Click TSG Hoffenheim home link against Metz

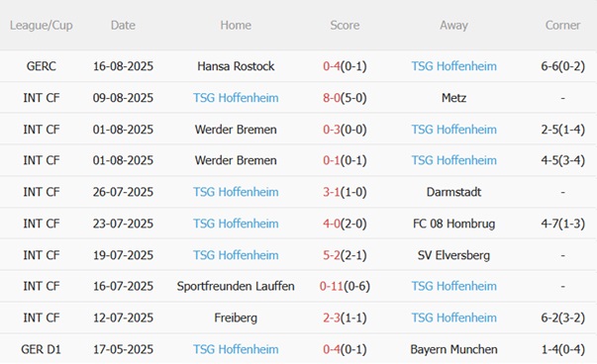coord(236,98)
